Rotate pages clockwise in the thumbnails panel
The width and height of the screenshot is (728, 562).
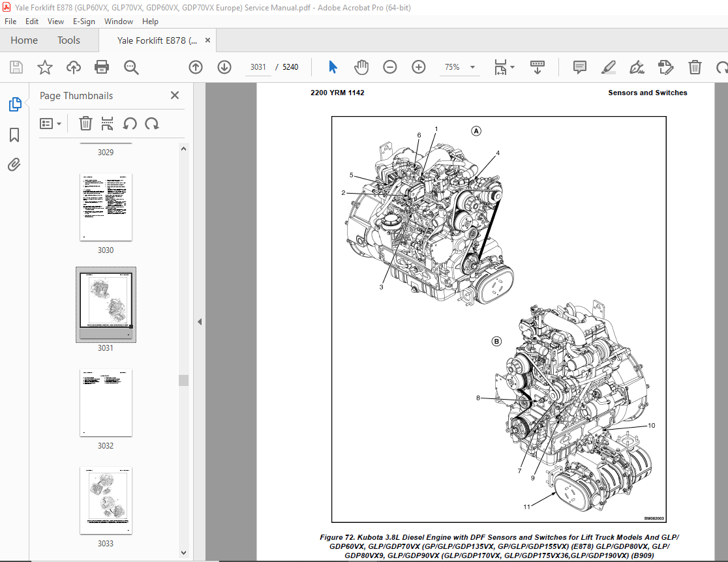pos(152,123)
